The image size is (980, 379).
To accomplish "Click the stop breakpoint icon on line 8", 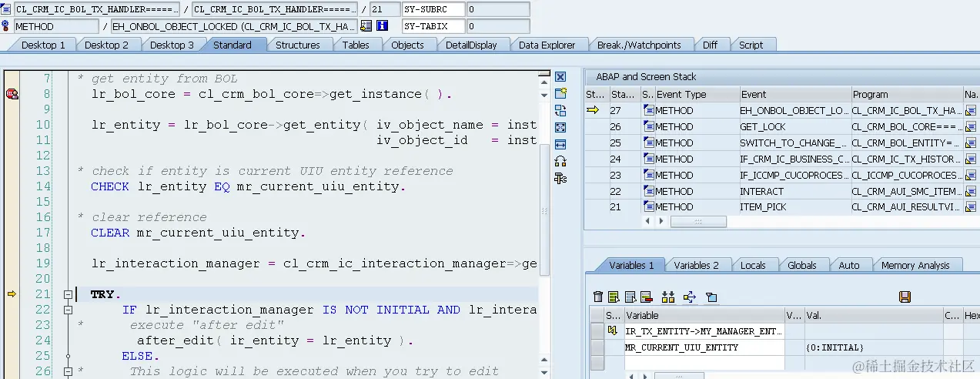I will 12,94.
